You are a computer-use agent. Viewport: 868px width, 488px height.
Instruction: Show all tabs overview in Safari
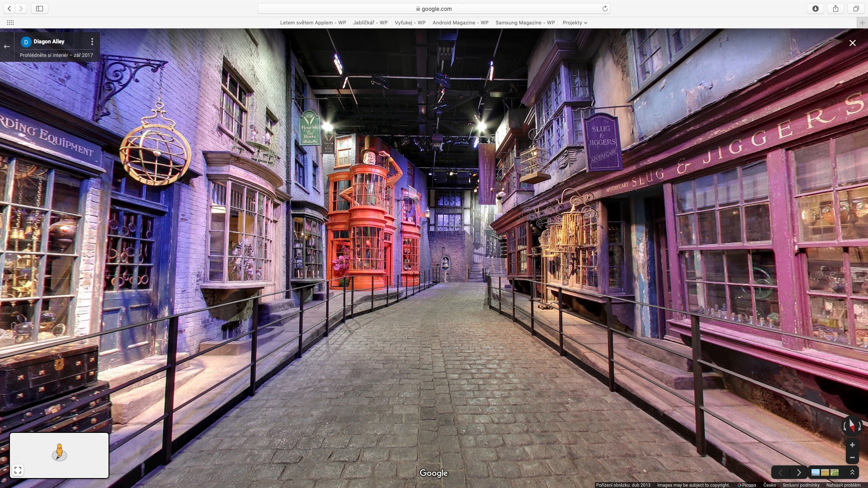[856, 9]
